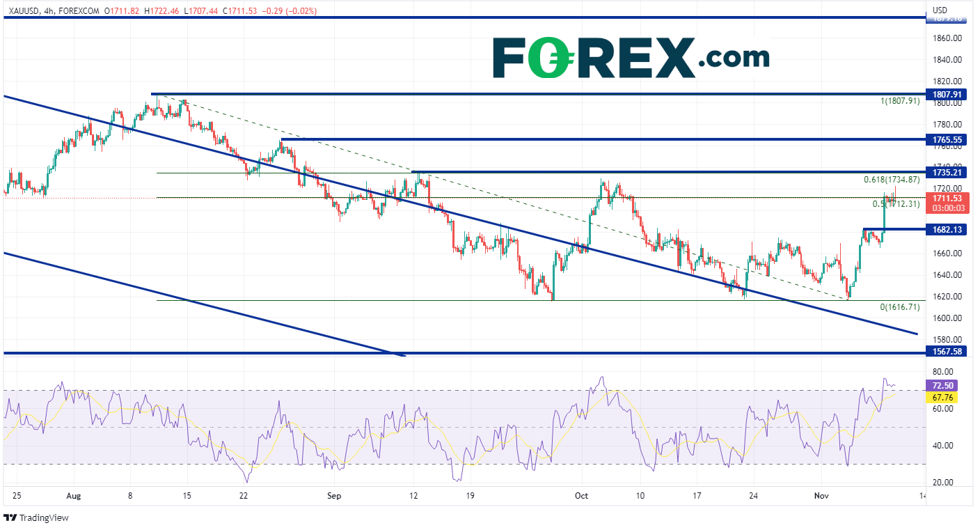Click the TradingView logo icon
980x530 pixels.
(x=10, y=518)
